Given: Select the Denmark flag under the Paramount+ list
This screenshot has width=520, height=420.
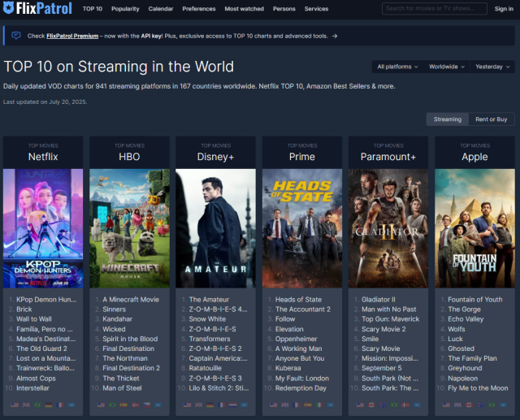Looking at the screenshot, I should click(405, 405).
